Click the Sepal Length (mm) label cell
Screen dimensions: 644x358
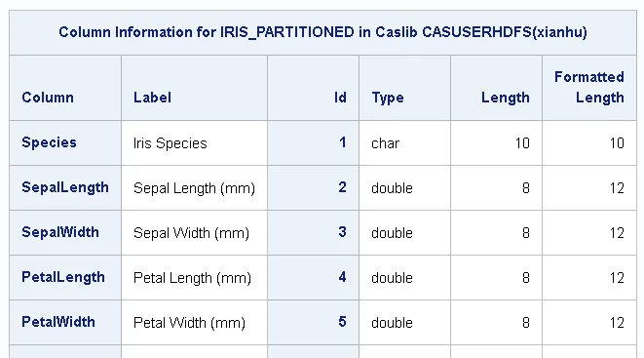pyautogui.click(x=194, y=188)
